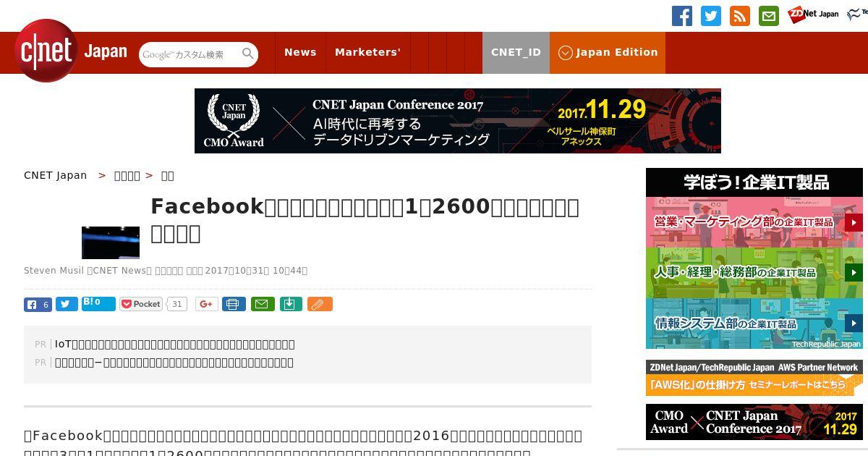Open the orange RSS feed icon

point(740,16)
